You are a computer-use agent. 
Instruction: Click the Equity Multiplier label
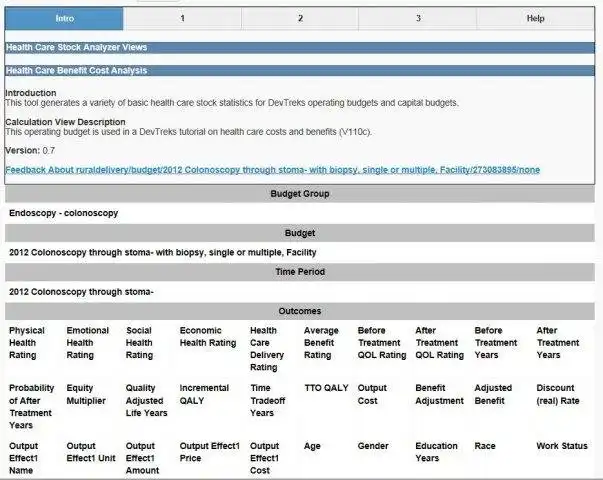point(86,394)
